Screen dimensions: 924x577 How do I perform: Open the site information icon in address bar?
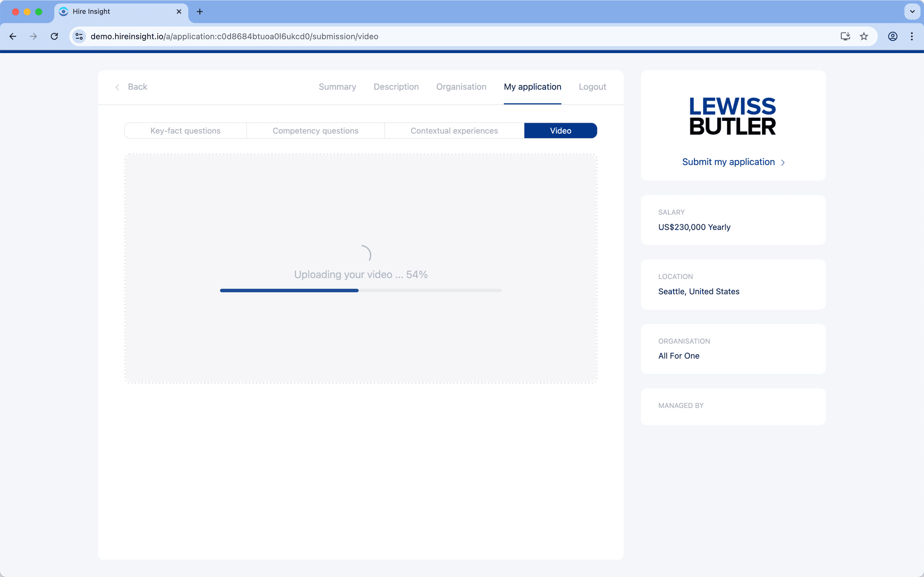(79, 37)
